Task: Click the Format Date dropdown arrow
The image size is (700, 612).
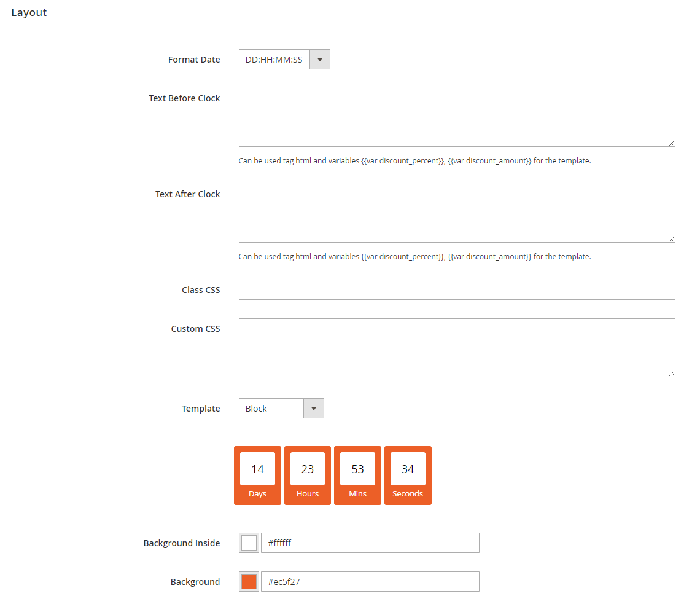Action: (320, 59)
